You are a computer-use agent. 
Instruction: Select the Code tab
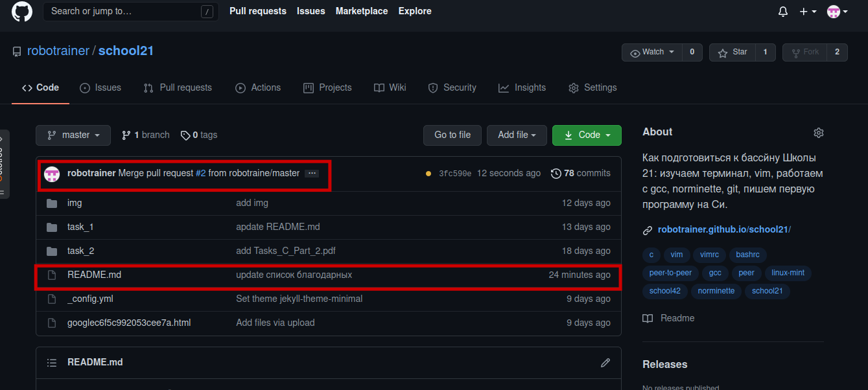tap(40, 87)
